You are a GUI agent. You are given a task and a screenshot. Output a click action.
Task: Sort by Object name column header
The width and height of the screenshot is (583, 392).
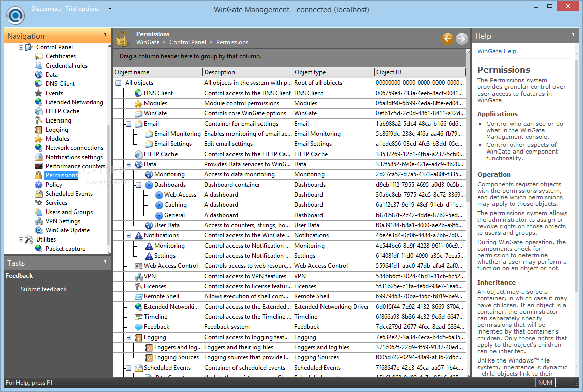pyautogui.click(x=158, y=72)
